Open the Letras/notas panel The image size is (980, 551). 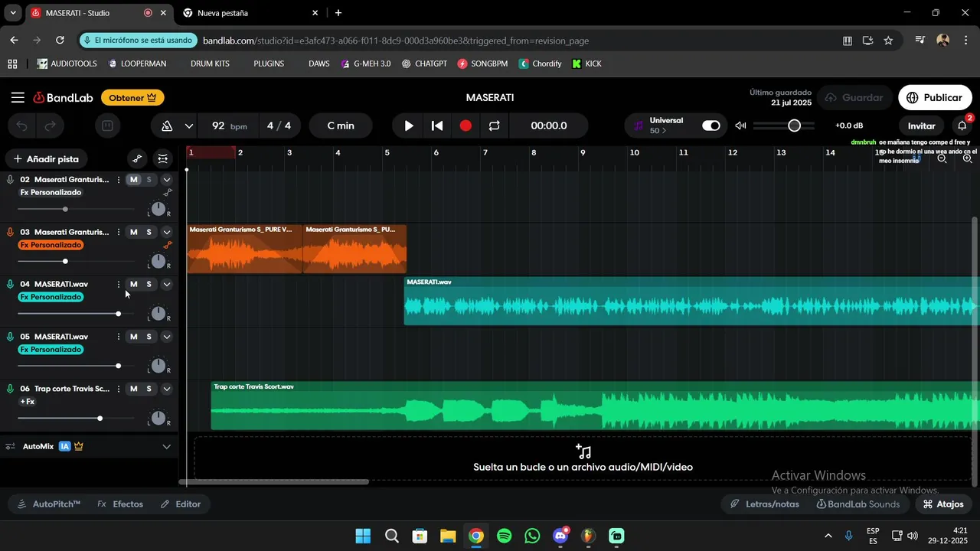764,504
